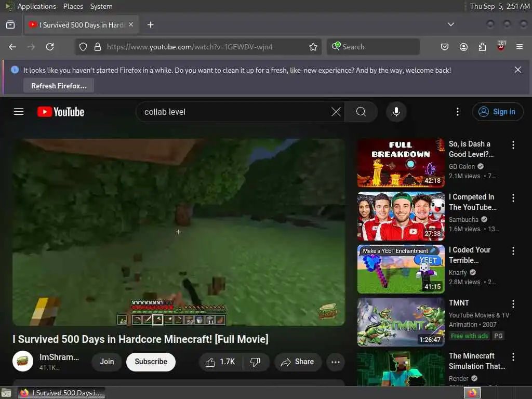Open options for 'I Competed In The YouTube' video
The image size is (532, 399).
[x=513, y=198]
